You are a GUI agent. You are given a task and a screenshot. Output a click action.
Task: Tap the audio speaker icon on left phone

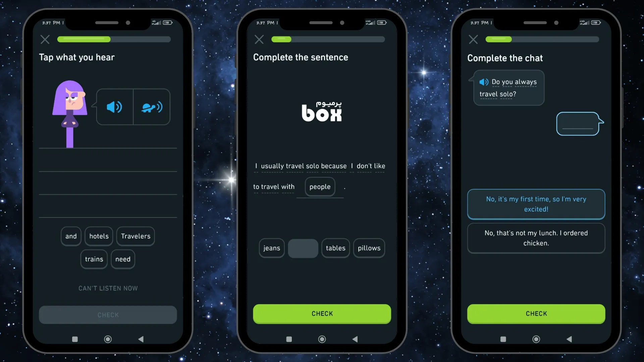coord(114,107)
